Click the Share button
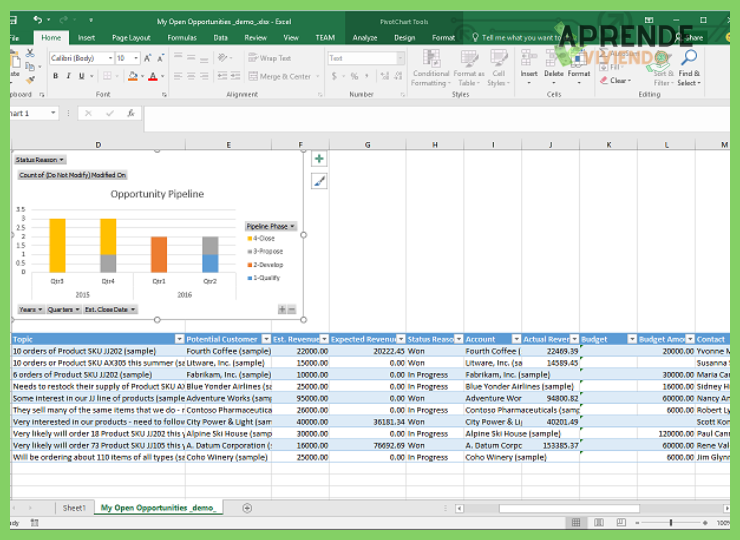This screenshot has width=740, height=540. pos(690,37)
